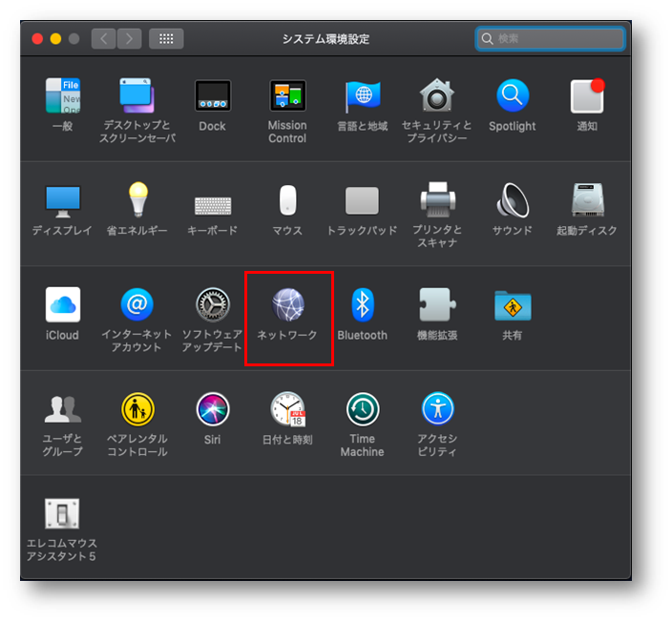Minimize window with yellow button
The image size is (672, 621).
point(55,39)
